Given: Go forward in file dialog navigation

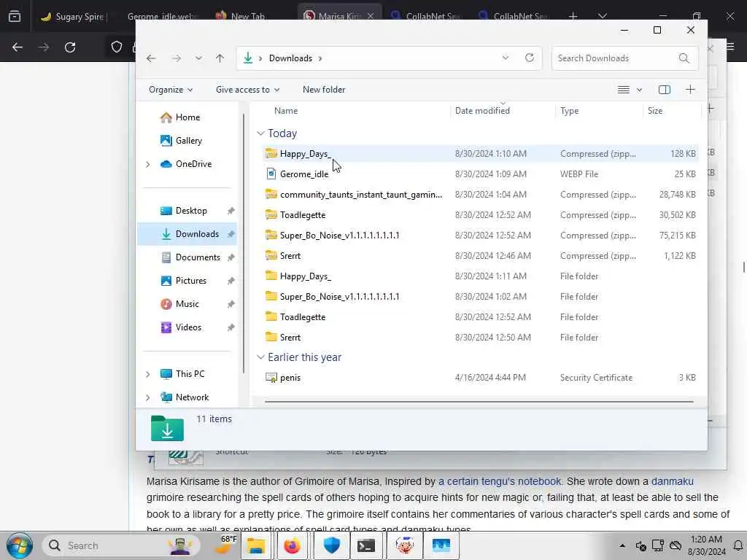Looking at the screenshot, I should [x=177, y=58].
